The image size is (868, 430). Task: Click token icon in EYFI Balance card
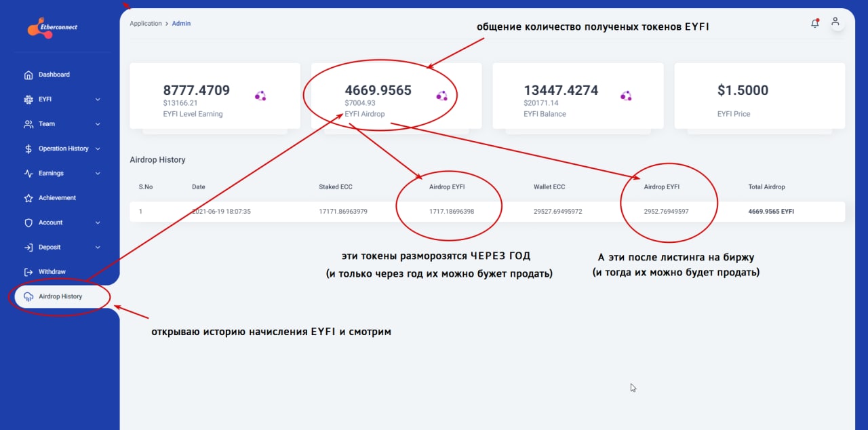point(626,96)
